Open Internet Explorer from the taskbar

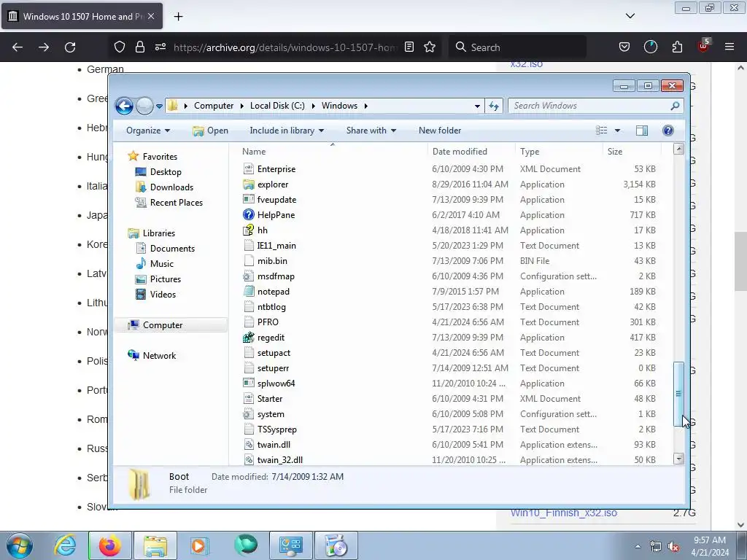tap(65, 545)
